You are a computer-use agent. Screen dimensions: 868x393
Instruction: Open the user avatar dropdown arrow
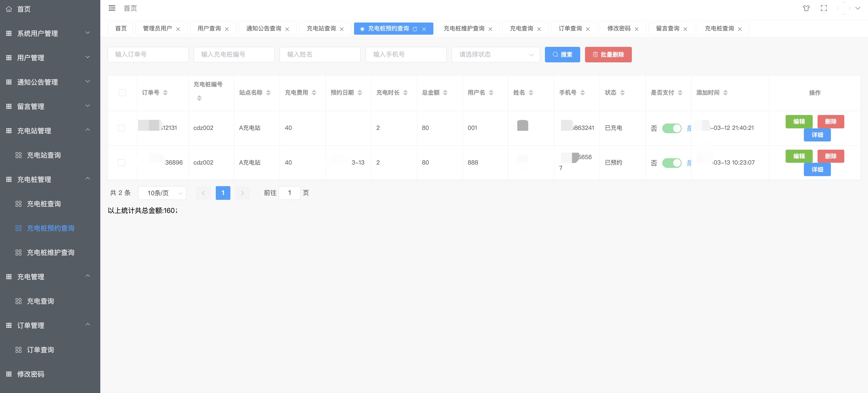[x=858, y=8]
